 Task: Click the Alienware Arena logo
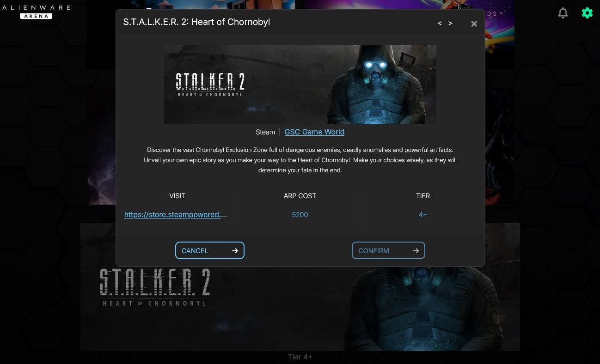pos(37,12)
